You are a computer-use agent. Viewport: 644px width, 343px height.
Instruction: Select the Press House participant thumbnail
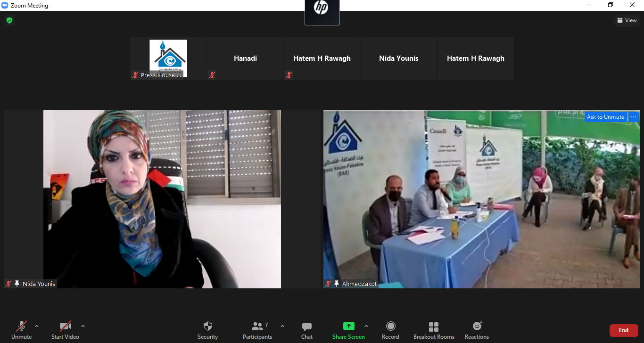(168, 58)
